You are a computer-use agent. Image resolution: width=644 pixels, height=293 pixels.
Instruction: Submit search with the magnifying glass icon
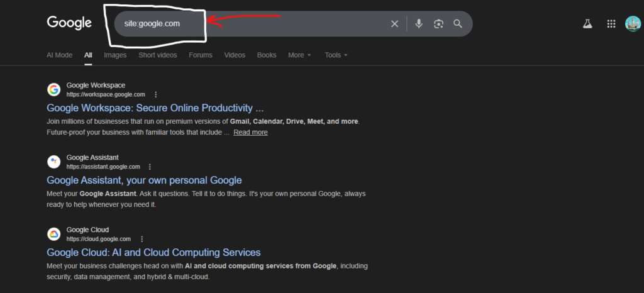point(458,24)
